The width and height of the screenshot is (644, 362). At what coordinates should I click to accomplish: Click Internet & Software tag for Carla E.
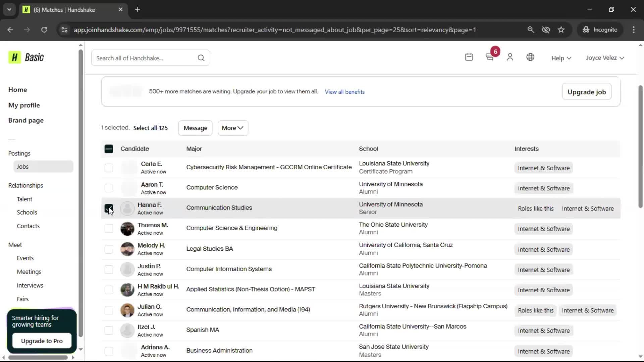(543, 168)
